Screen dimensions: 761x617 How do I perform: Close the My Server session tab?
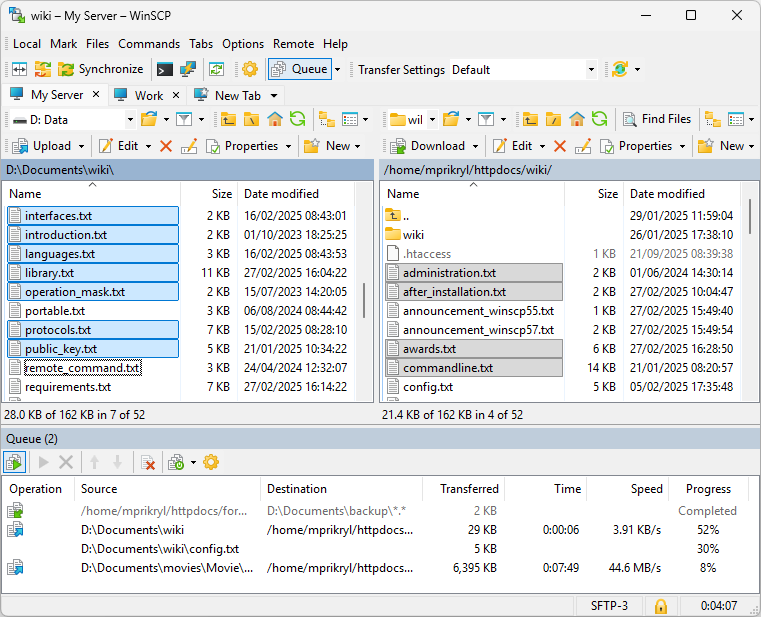coord(96,95)
